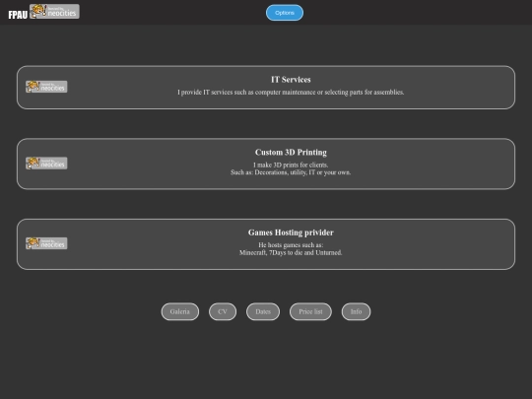This screenshot has height=399, width=532.
Task: Open the Options button in header
Action: [285, 13]
